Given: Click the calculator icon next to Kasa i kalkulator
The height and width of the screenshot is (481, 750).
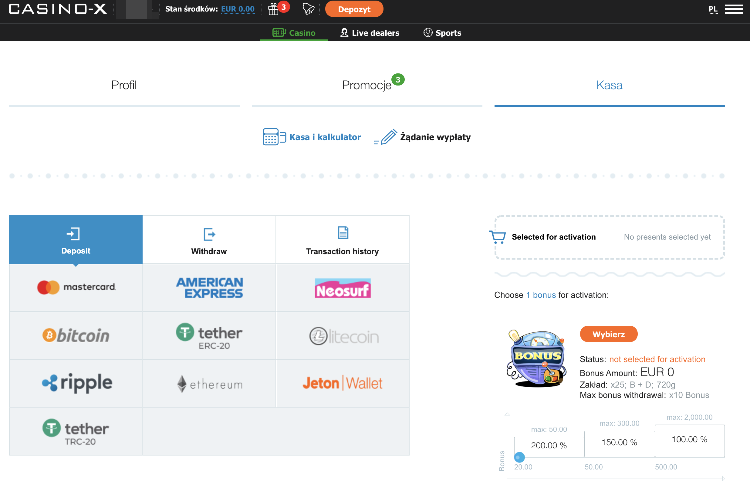Looking at the screenshot, I should 274,137.
